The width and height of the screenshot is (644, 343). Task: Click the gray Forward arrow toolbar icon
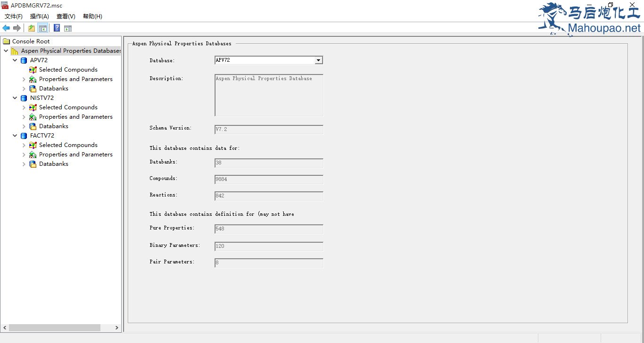pyautogui.click(x=17, y=28)
